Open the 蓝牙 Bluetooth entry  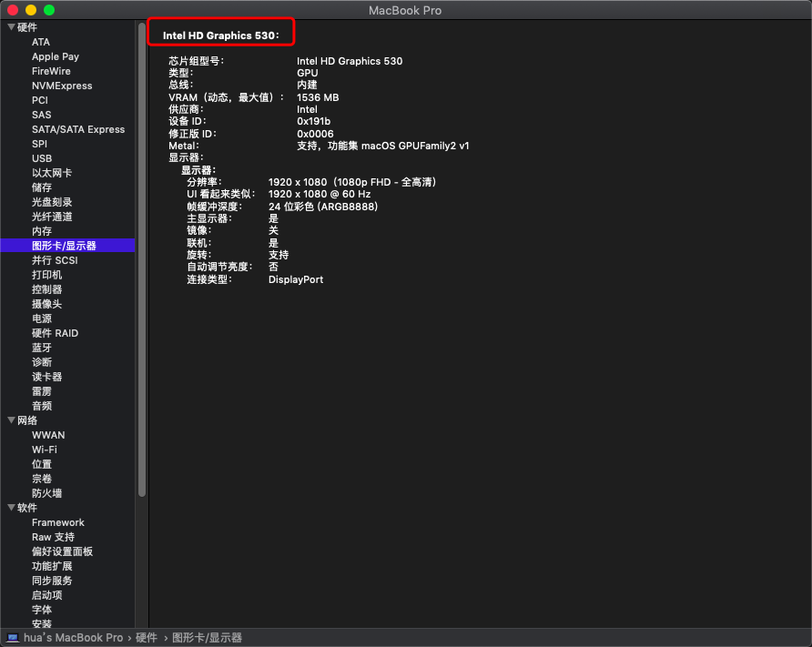pyautogui.click(x=42, y=348)
